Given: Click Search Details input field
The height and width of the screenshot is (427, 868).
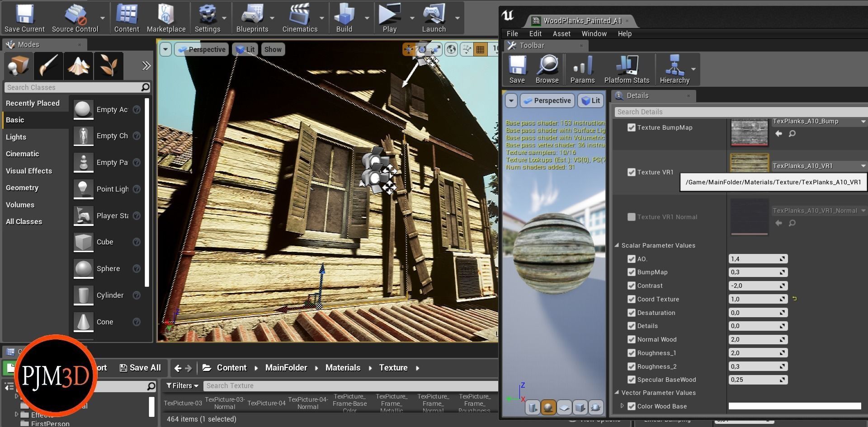Looking at the screenshot, I should tap(741, 112).
